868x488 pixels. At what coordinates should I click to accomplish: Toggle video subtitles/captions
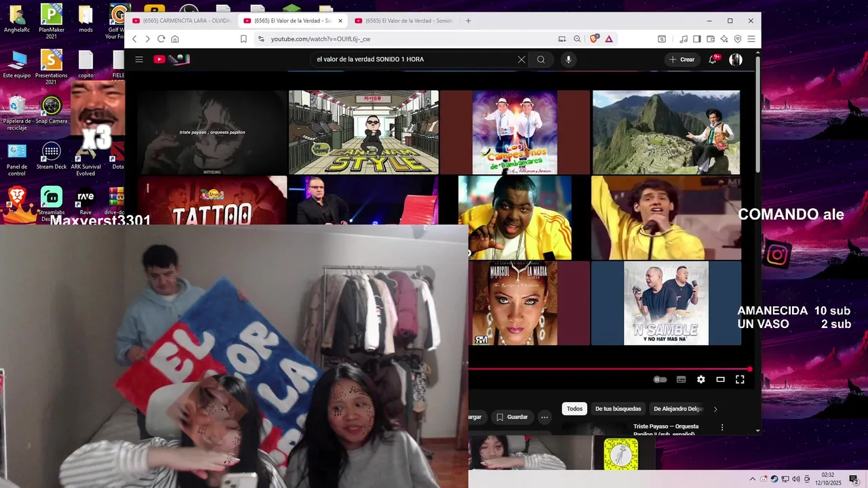pyautogui.click(x=681, y=380)
